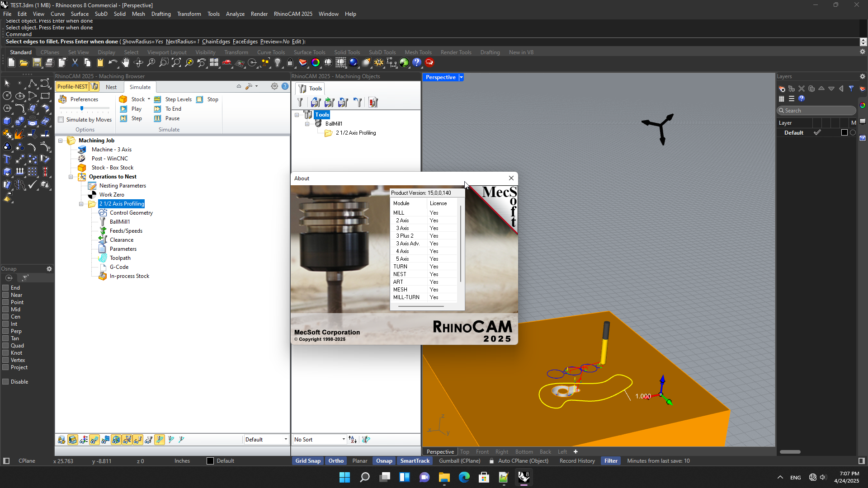The height and width of the screenshot is (488, 868).
Task: Open the Stock dropdown arrow
Action: click(x=149, y=99)
